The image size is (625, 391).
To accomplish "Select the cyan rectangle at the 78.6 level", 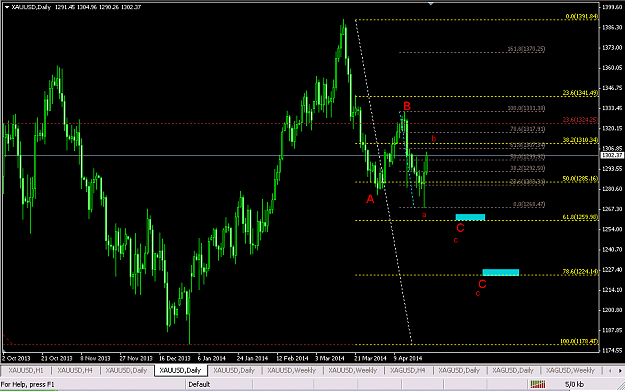I will pos(501,273).
